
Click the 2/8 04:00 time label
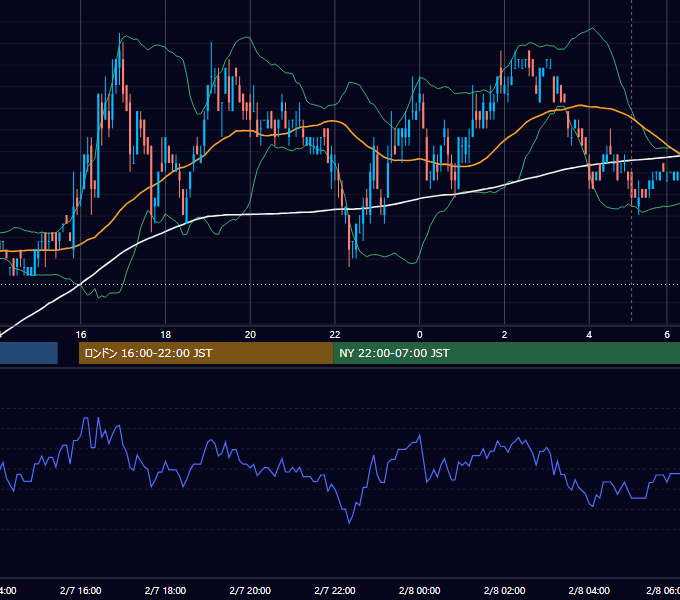589,590
